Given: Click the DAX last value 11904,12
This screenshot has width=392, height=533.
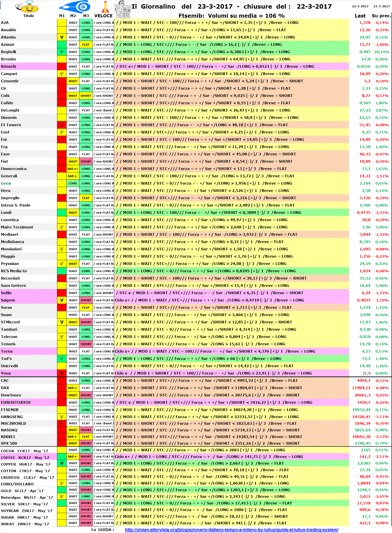Looking at the screenshot, I should [361, 388].
